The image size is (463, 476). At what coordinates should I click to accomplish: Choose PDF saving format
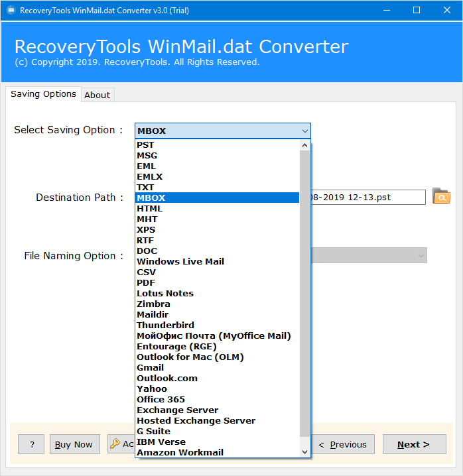click(217, 282)
